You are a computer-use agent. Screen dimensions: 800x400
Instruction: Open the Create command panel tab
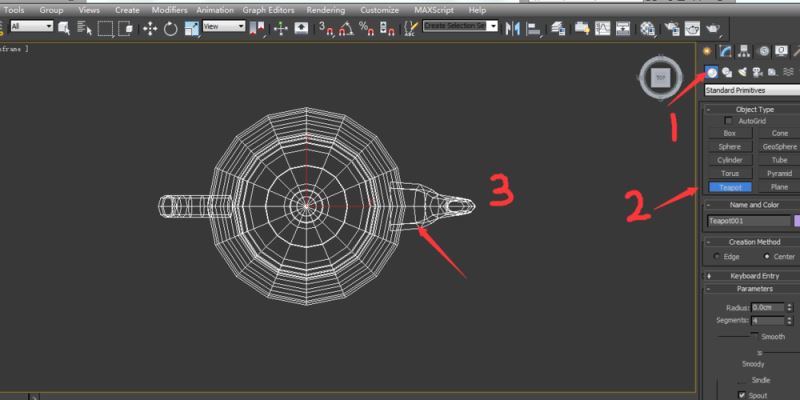[x=707, y=51]
